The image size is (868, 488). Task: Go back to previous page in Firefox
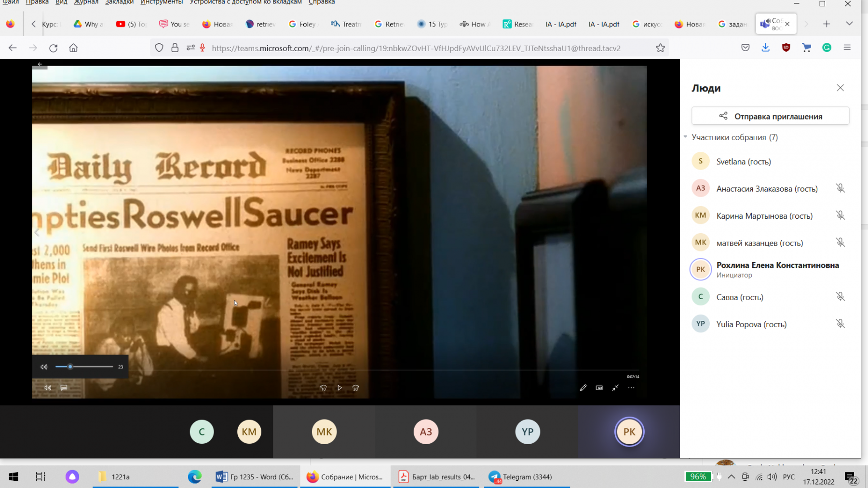tap(13, 48)
